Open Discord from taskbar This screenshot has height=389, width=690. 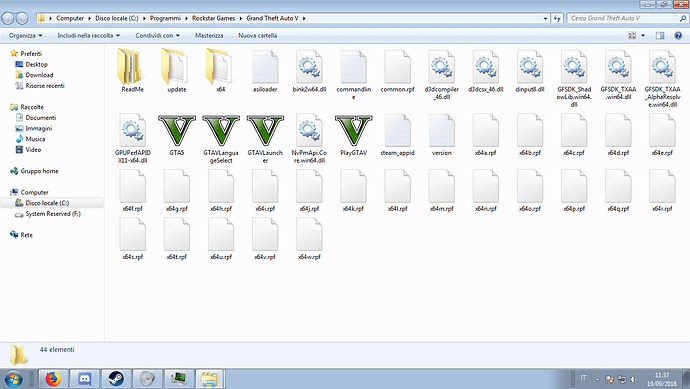84,378
